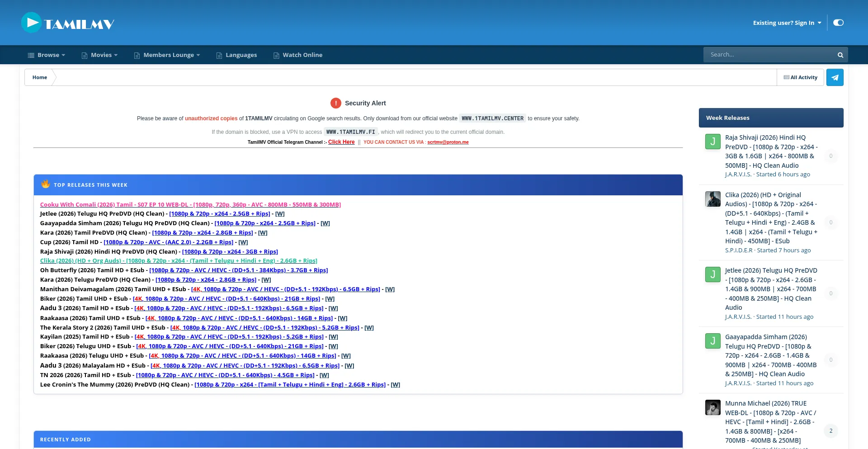Click [W] link for Lee Cronin's The Mummy
Image resolution: width=868 pixels, height=449 pixels.
point(396,385)
